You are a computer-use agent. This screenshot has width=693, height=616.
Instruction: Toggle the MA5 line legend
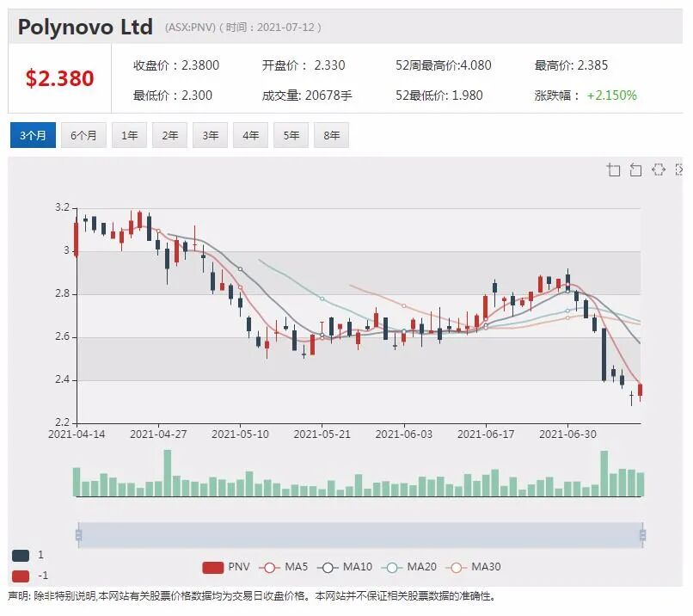click(x=283, y=567)
